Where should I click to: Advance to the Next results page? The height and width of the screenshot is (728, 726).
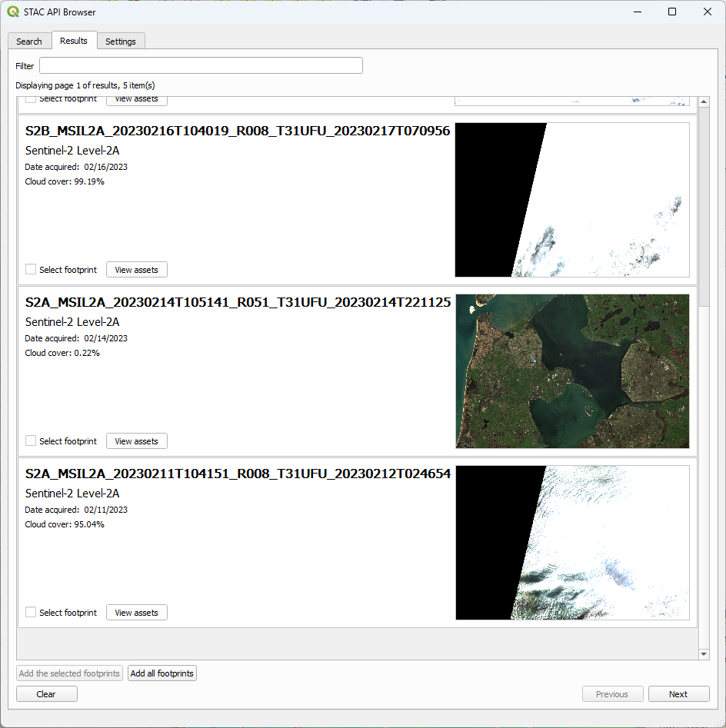[678, 693]
